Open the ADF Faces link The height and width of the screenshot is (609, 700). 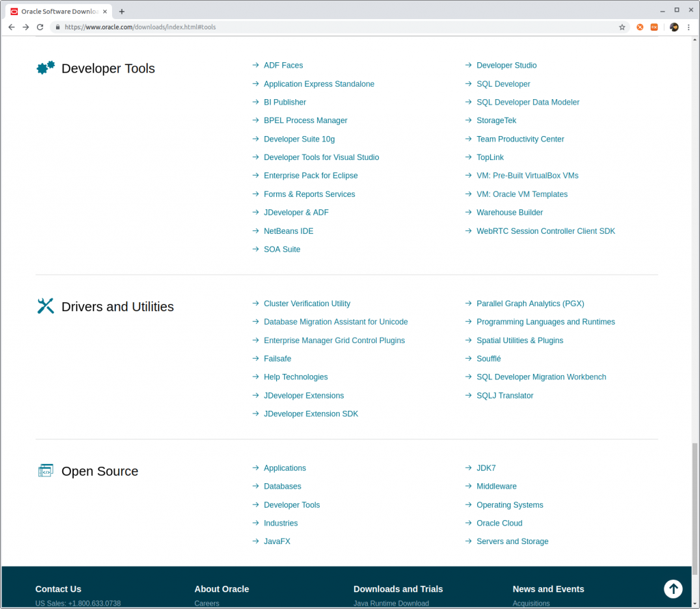[283, 65]
